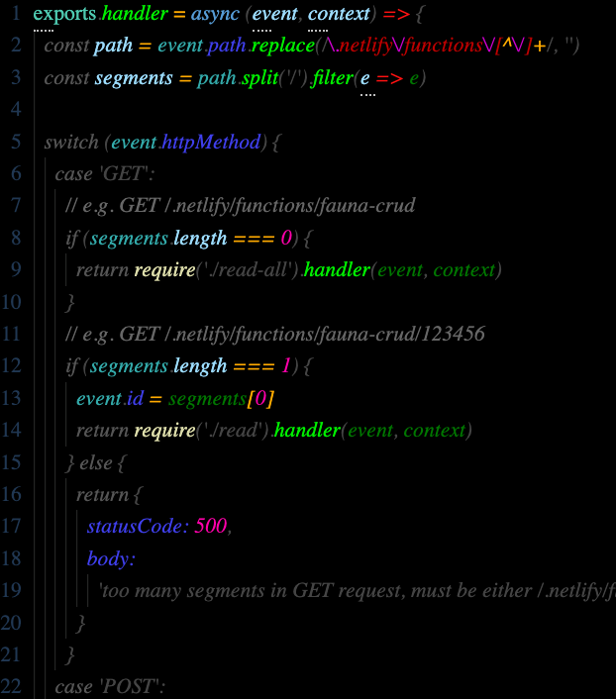
Task: Click line number 5 in the gutter
Action: [16, 143]
